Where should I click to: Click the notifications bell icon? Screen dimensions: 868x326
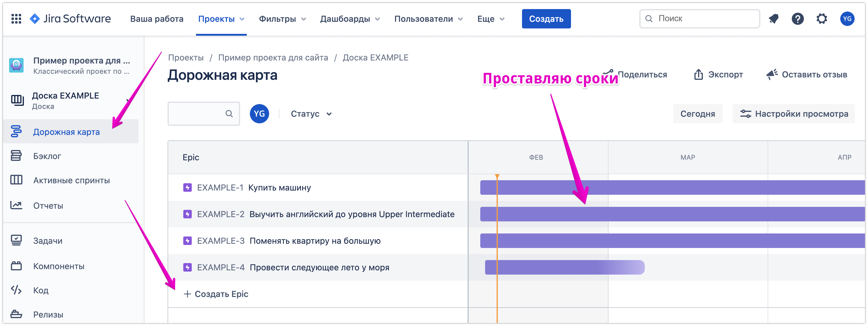[774, 19]
